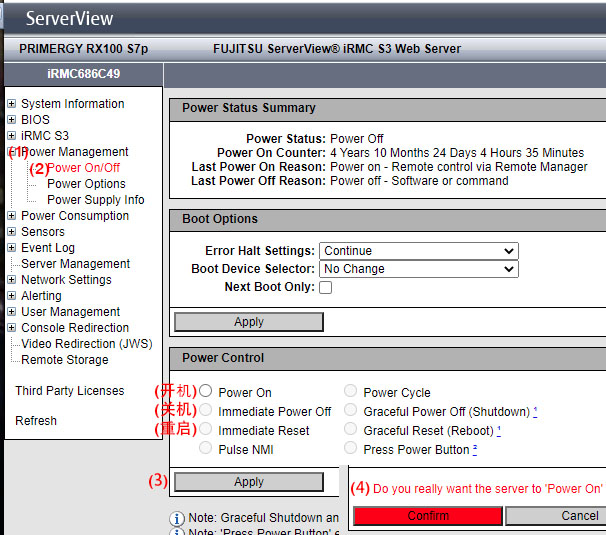Select the Immediate Power Off option
The width and height of the screenshot is (606, 535).
(x=206, y=409)
